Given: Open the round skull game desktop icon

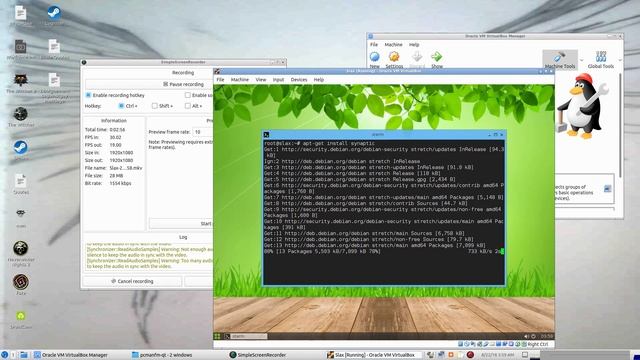Looking at the screenshot, I should tap(20, 248).
